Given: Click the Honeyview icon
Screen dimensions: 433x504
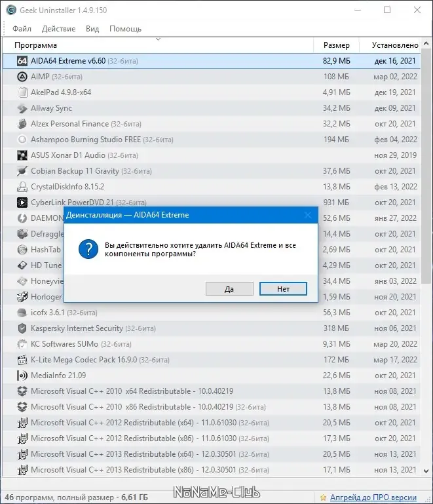Looking at the screenshot, I should pos(22,281).
